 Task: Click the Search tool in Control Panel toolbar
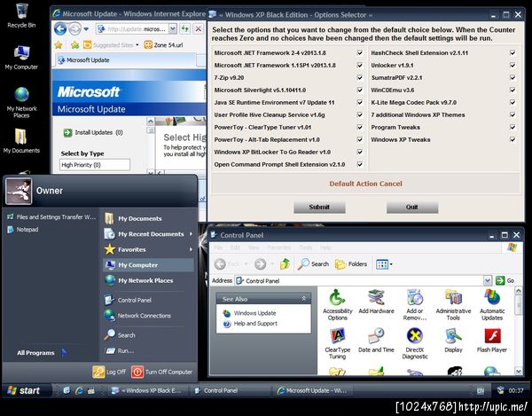coord(313,263)
